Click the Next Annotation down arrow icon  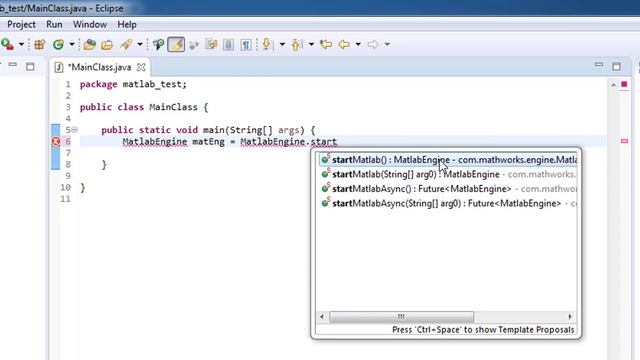tap(267, 44)
